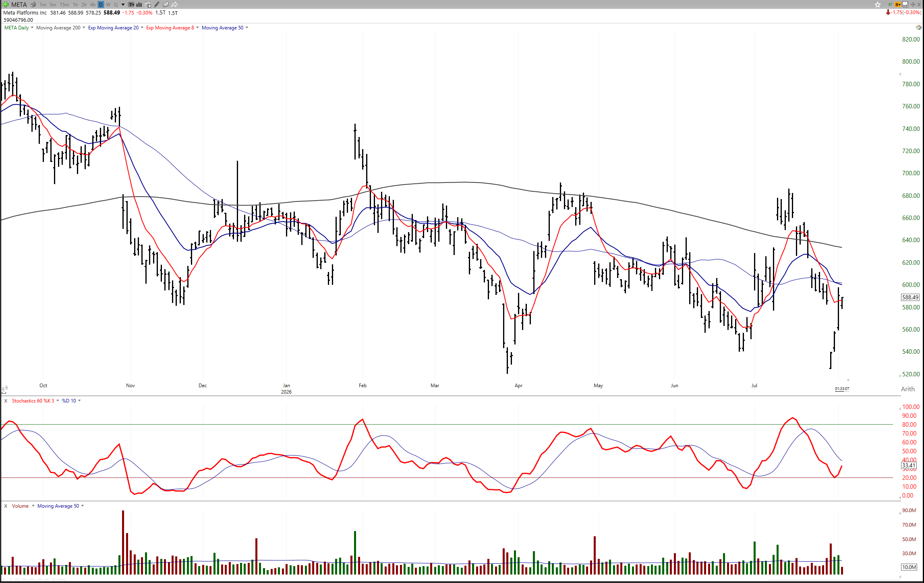Click the bold 588.49 last price
Image resolution: width=924 pixels, height=583 pixels.
pyautogui.click(x=112, y=13)
